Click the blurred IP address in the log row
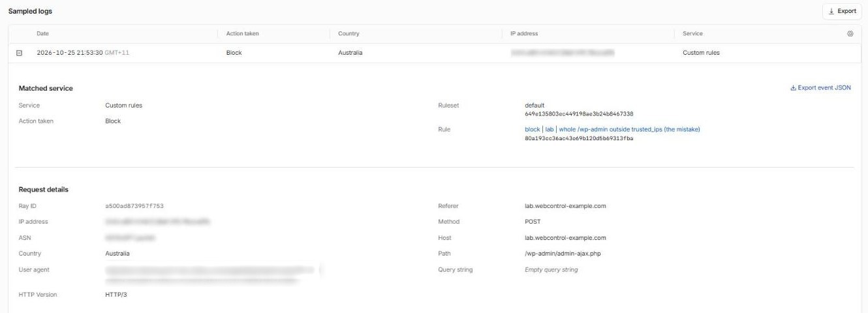The height and width of the screenshot is (313, 868). click(x=563, y=53)
